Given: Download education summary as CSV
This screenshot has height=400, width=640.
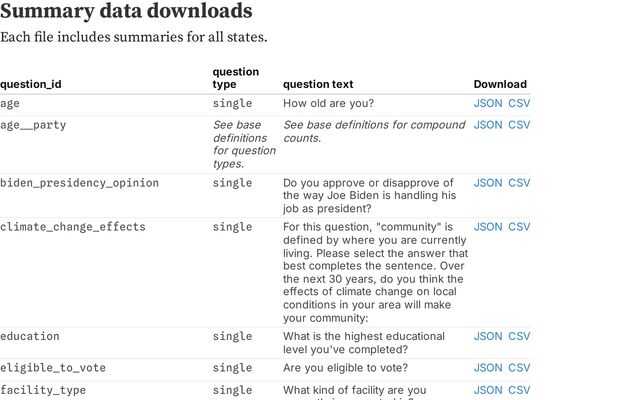Looking at the screenshot, I should coord(519,337).
